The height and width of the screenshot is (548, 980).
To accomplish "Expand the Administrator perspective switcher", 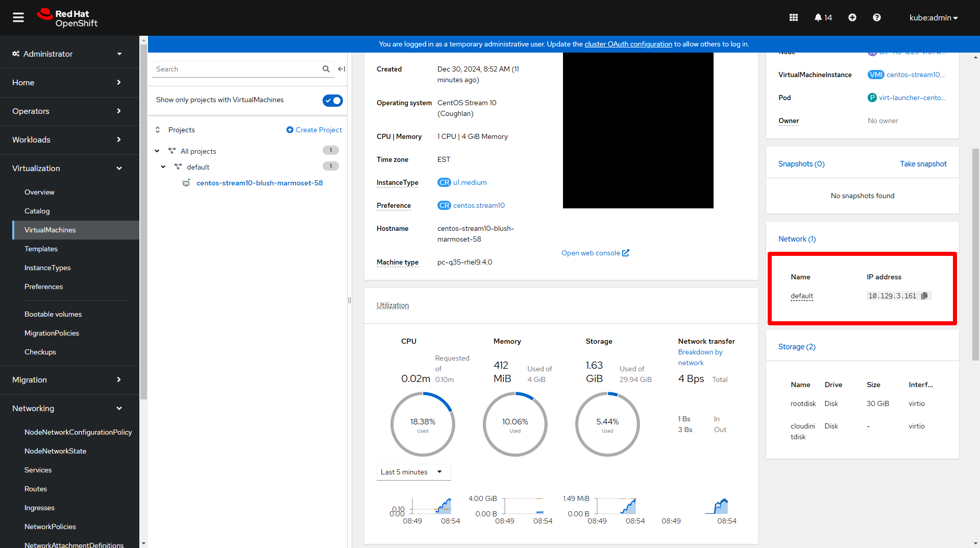I will tap(69, 54).
